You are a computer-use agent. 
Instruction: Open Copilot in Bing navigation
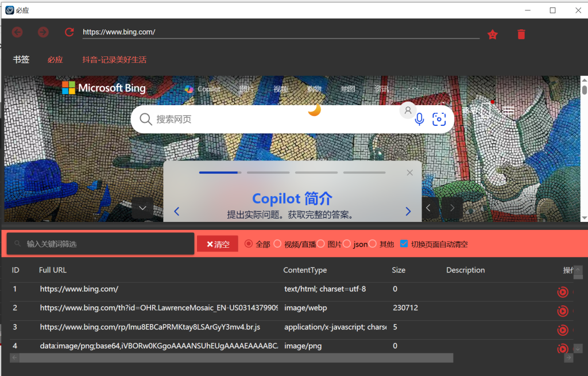pyautogui.click(x=203, y=89)
